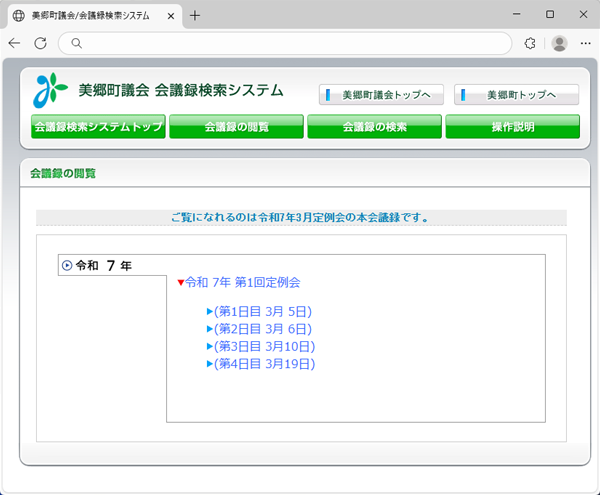The image size is (600, 495).
Task: Click the 美郷町 leaf logo
Action: [50, 90]
